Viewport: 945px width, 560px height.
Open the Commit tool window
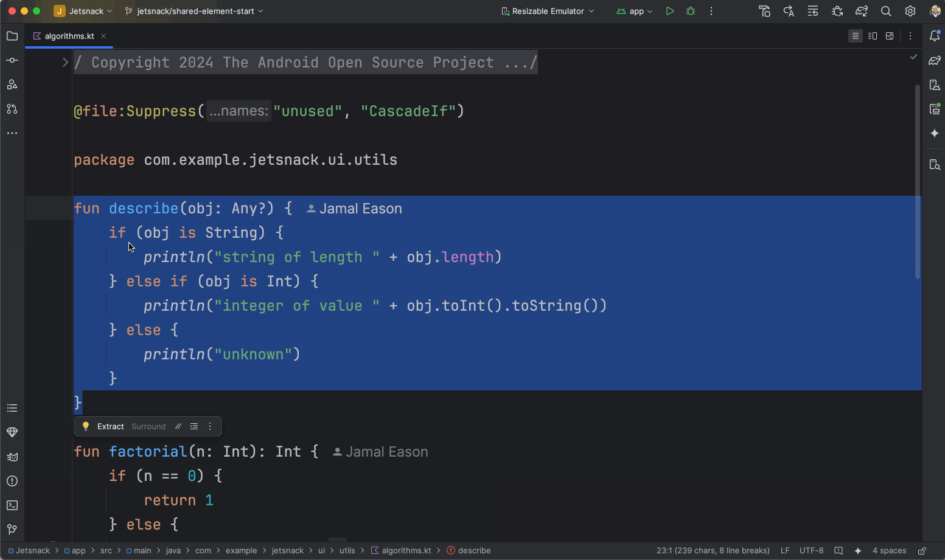(12, 60)
